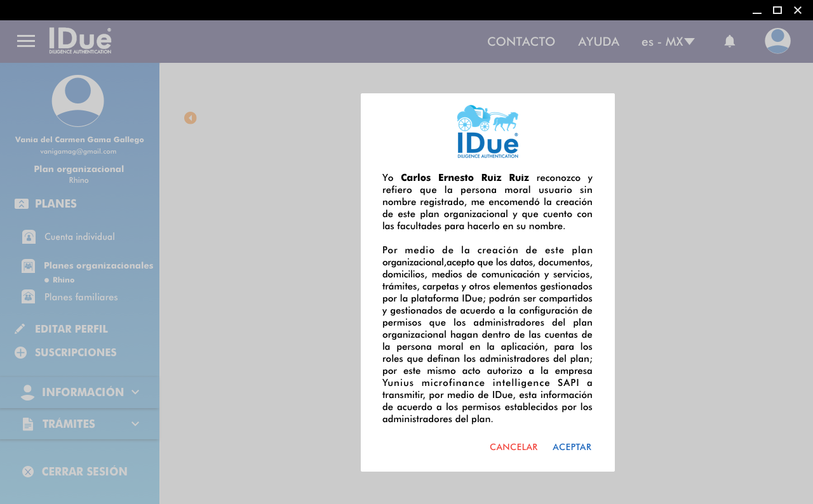
Task: Click the Suscripciones plus icon
Action: click(x=20, y=352)
